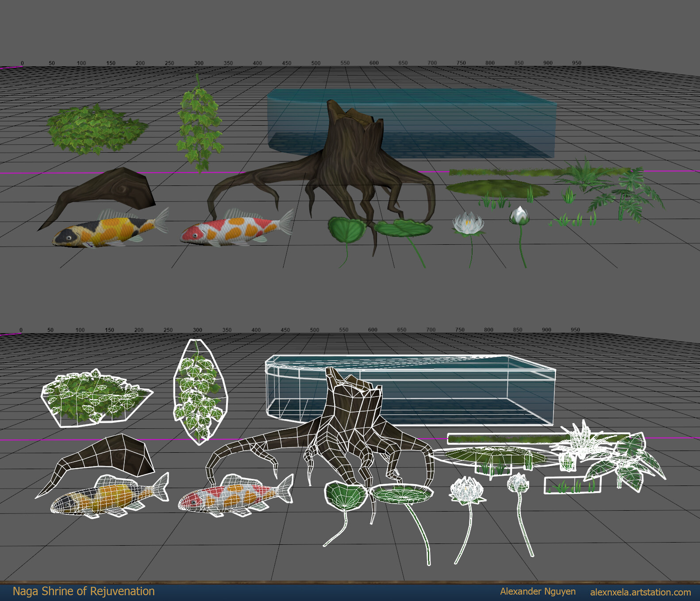Select the wireframe oval moss patch
The width and height of the screenshot is (700, 601).
[496, 457]
